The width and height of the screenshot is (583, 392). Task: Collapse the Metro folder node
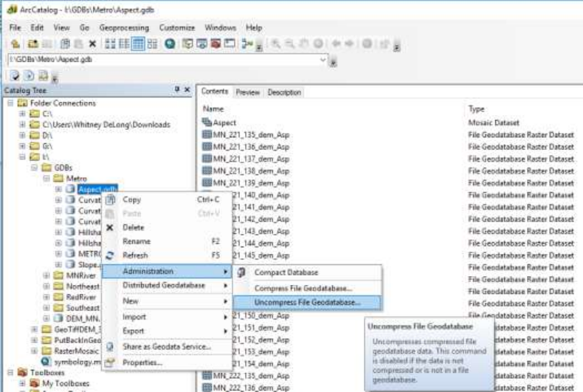tap(46, 179)
